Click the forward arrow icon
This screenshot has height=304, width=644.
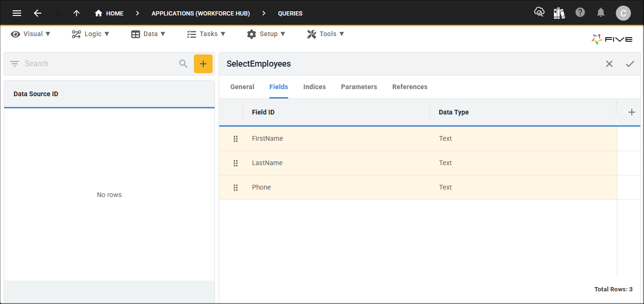[57, 13]
